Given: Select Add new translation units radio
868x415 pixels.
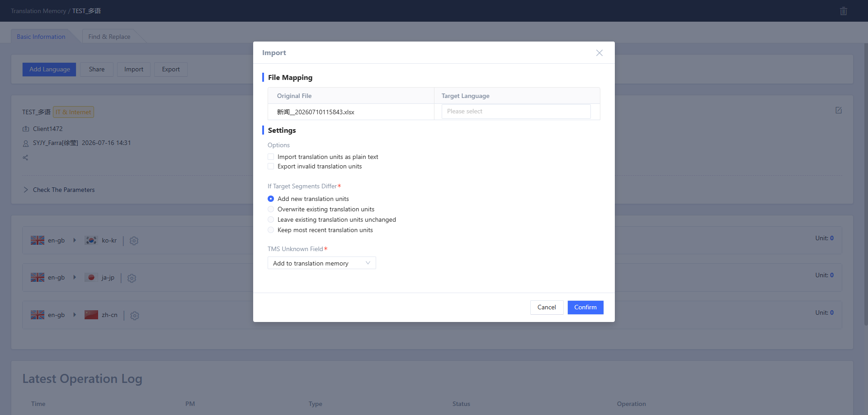Looking at the screenshot, I should [x=271, y=199].
